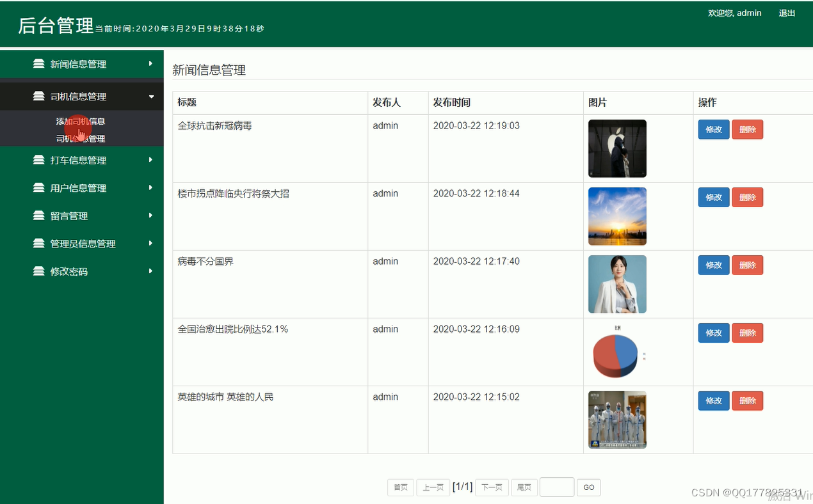Select the 司机信息管理 submenu entry
The image size is (813, 504).
[x=81, y=138]
